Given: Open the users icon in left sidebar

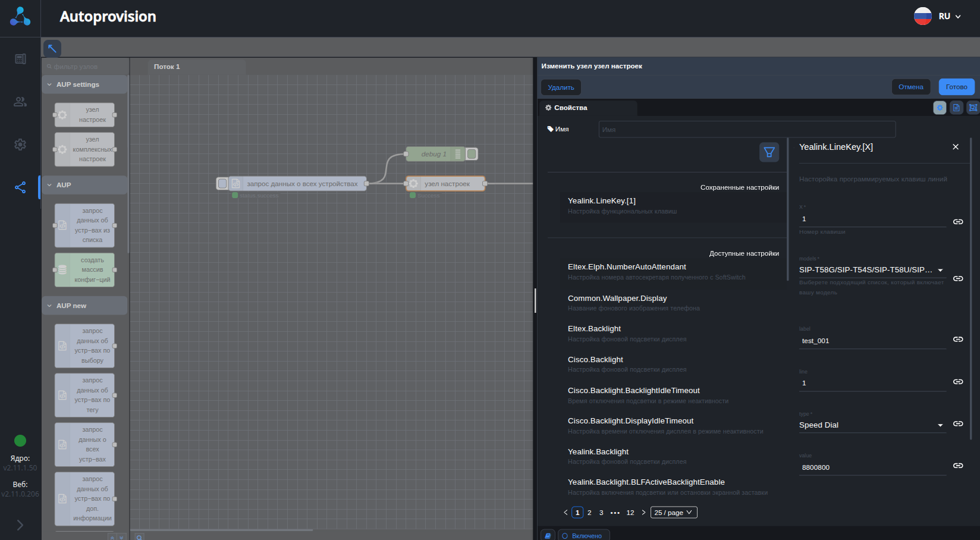Looking at the screenshot, I should [20, 102].
